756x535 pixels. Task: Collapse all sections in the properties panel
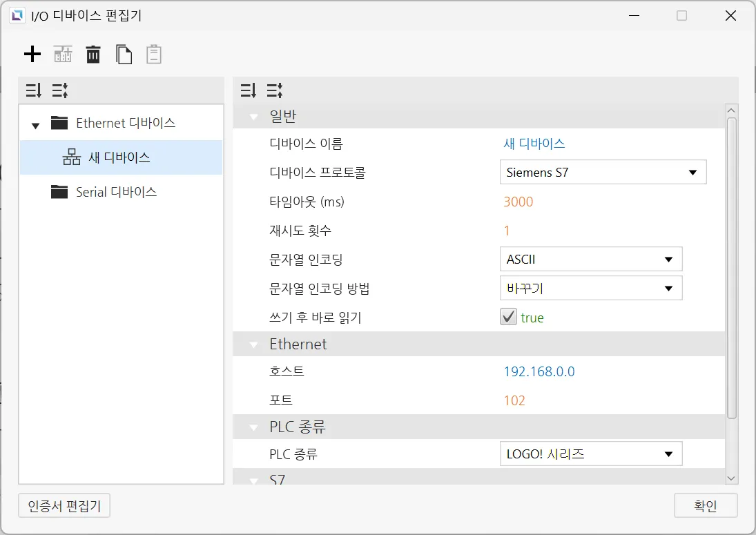(275, 90)
